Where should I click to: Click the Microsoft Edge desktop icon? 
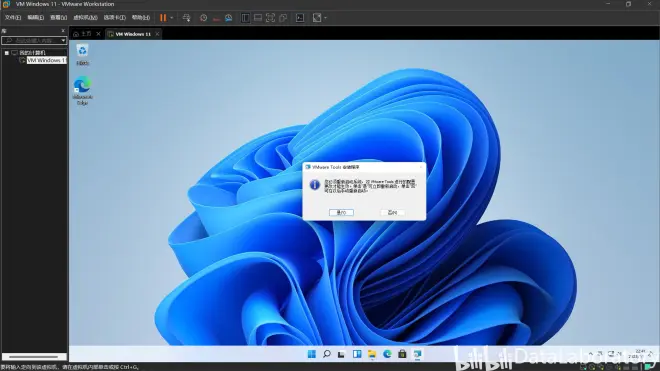pos(82,91)
